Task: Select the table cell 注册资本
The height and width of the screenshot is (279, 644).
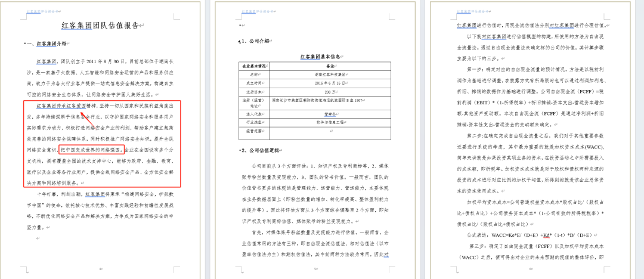Action: coord(253,91)
